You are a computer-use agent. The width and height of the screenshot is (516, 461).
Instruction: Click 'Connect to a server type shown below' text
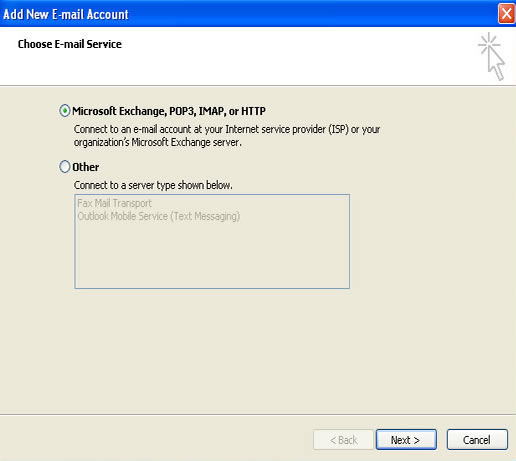153,185
